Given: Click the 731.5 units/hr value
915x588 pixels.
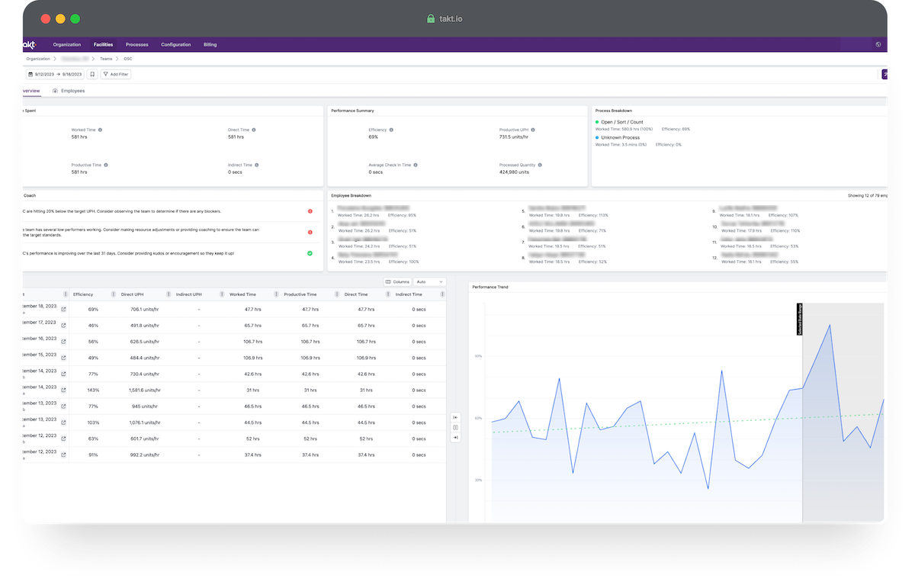Looking at the screenshot, I should (x=515, y=137).
